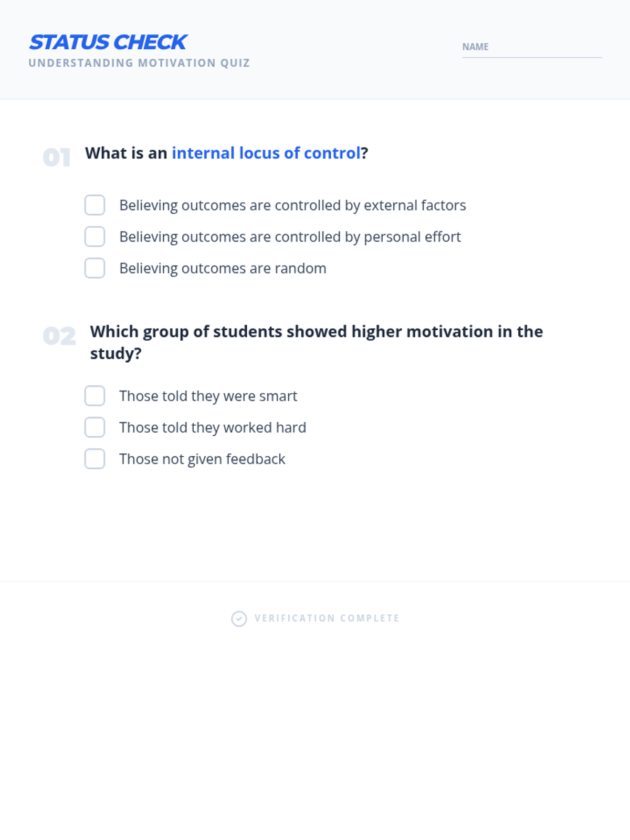Image resolution: width=630 pixels, height=840 pixels.
Task: Tick the checkbox next to "controlled by personal effort"
Action: tap(95, 237)
